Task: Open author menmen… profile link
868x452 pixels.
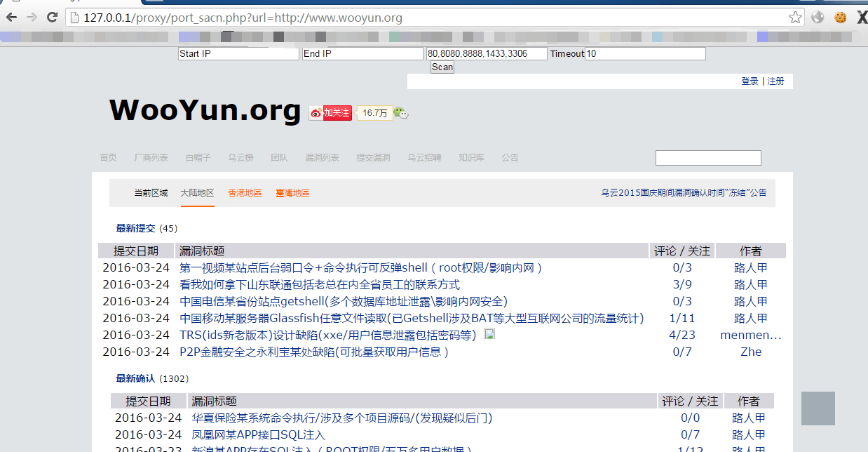Action: coord(751,335)
